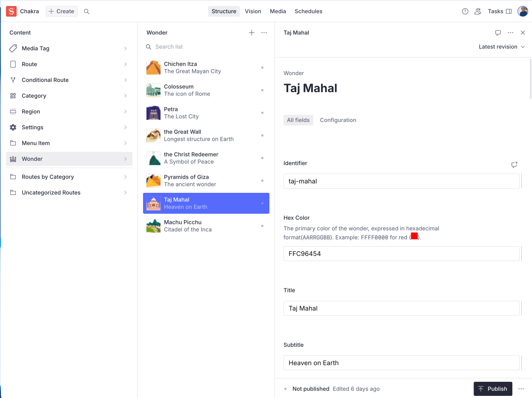Viewport: 532px width, 398px height.
Task: Trigger AI Assist on the Identifier field
Action: [x=514, y=165]
